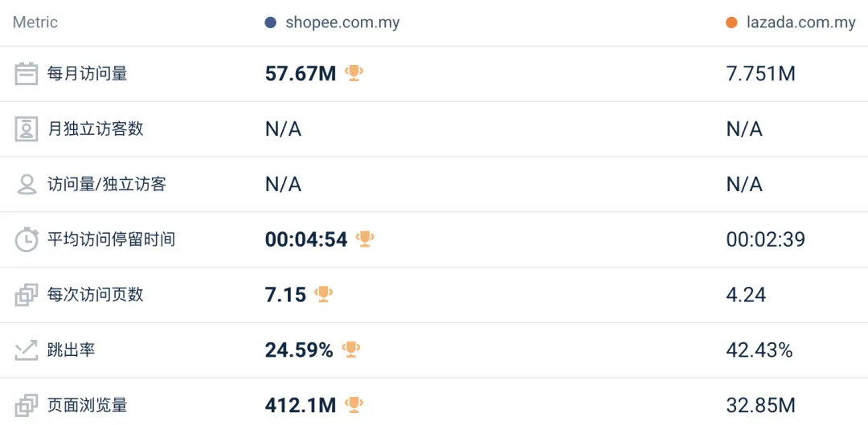Click the blue dot for shopee.com.my

tap(271, 22)
